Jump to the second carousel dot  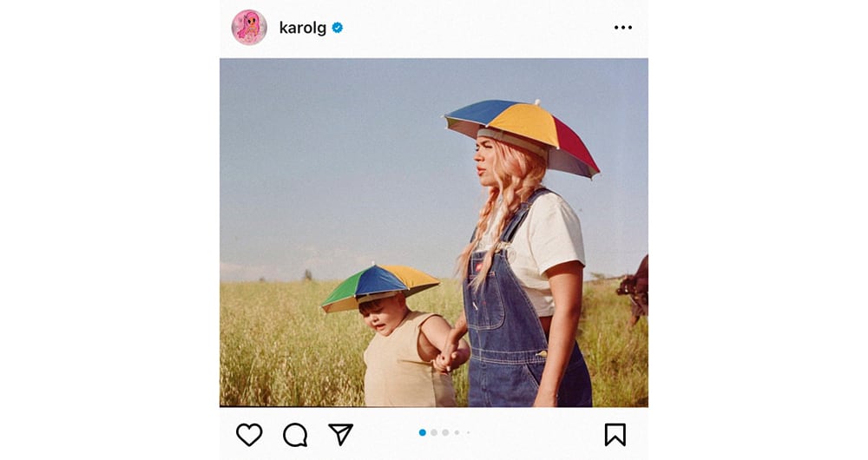tap(434, 432)
